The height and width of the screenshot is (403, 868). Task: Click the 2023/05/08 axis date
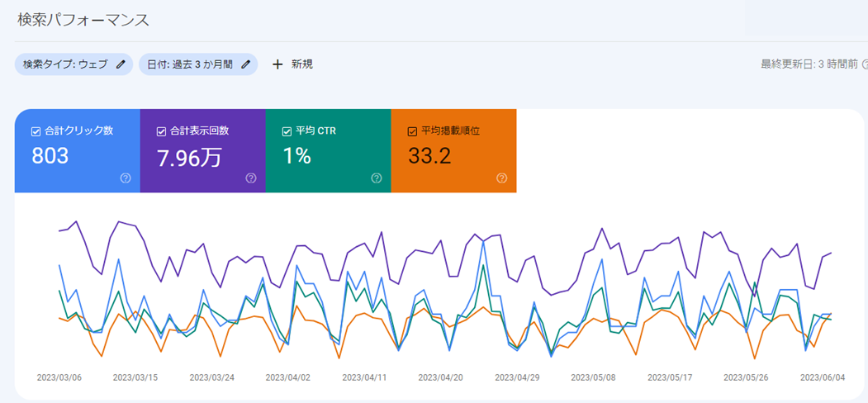click(x=594, y=377)
